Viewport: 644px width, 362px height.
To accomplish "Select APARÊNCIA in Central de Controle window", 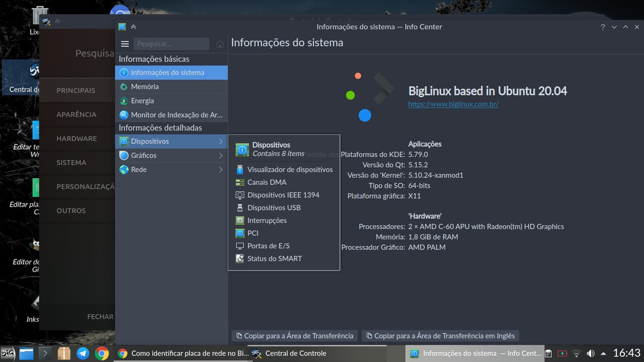I will pos(76,115).
